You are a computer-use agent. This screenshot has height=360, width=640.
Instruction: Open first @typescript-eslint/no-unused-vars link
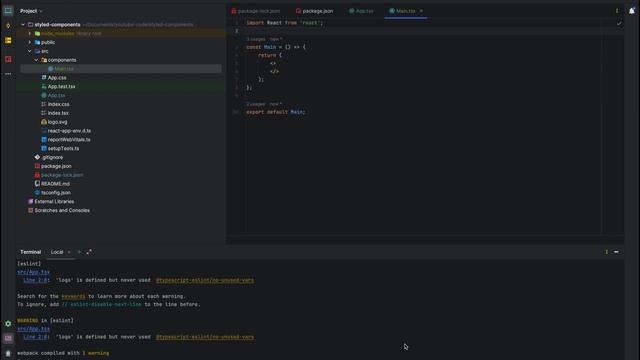click(x=204, y=280)
